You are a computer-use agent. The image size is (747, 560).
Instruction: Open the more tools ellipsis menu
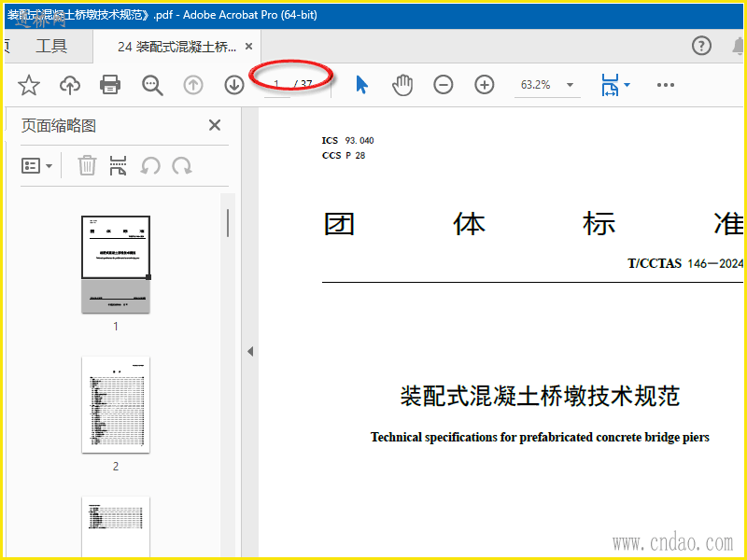666,85
